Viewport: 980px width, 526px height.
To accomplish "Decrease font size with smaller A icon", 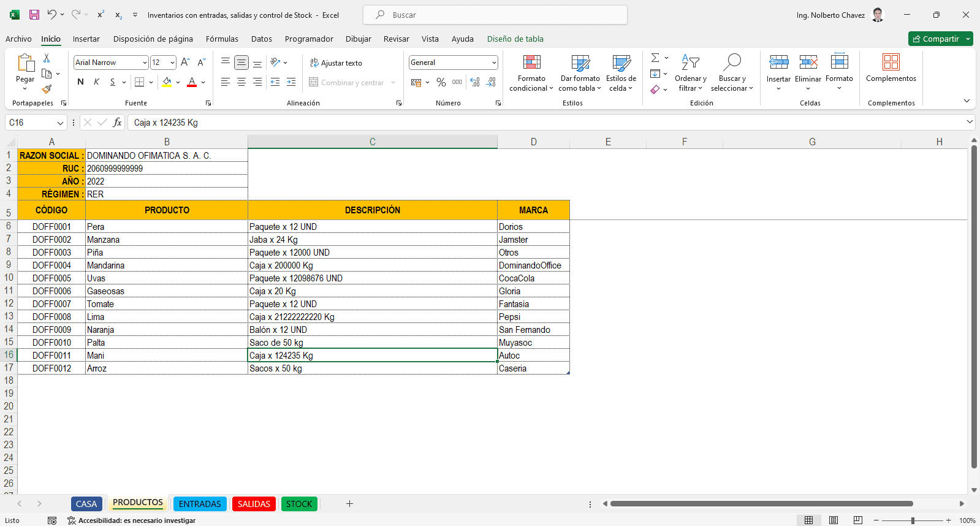I will 202,63.
